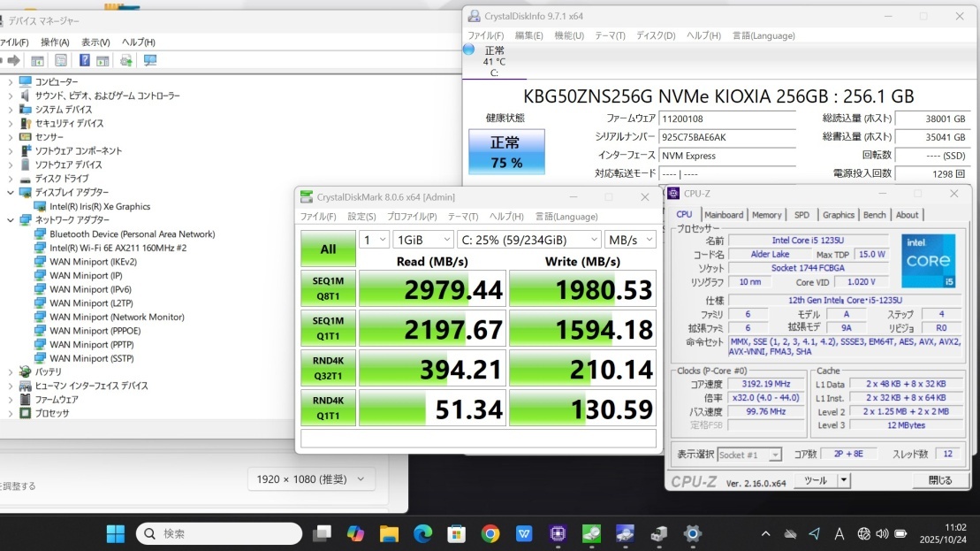Viewport: 980px width, 551px height.
Task: Click the SEQ1M Q8T1 test button
Action: pyautogui.click(x=328, y=288)
